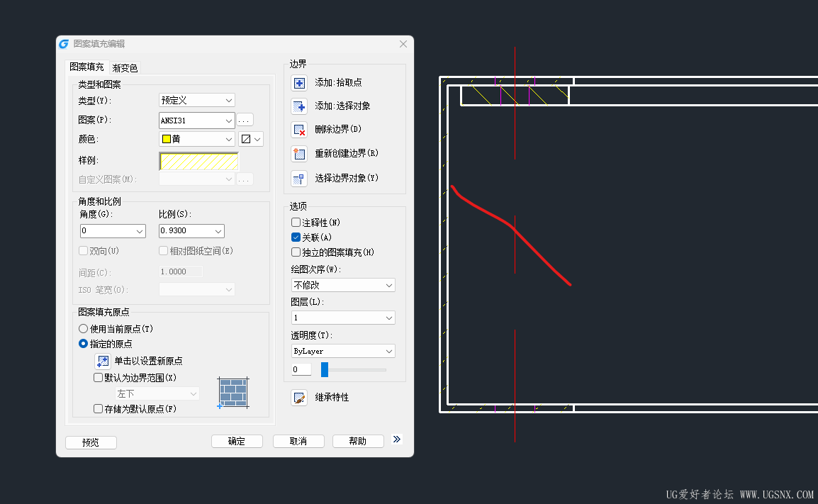Click the 帮助 button
The image size is (818, 504).
358,442
